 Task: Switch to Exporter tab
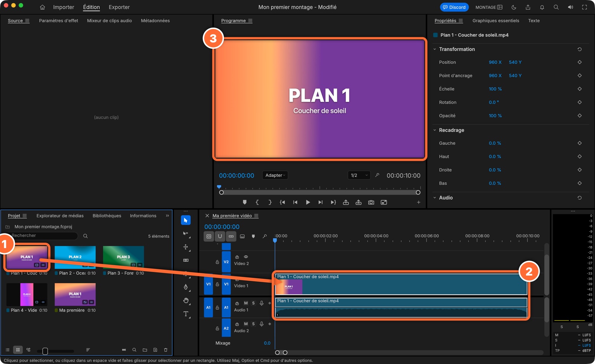(119, 7)
